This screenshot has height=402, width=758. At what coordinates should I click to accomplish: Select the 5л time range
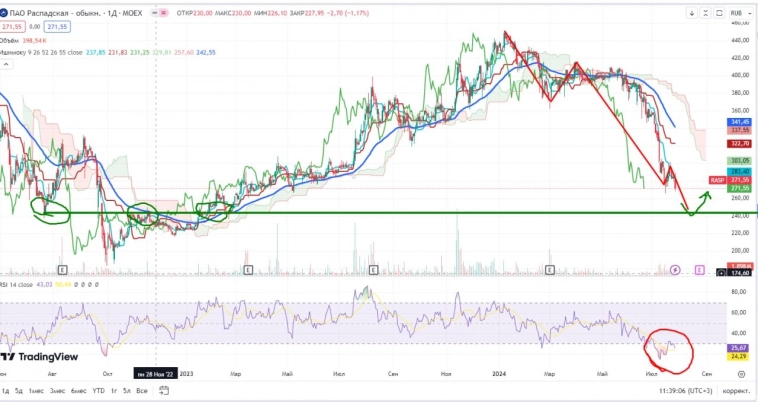pyautogui.click(x=127, y=390)
